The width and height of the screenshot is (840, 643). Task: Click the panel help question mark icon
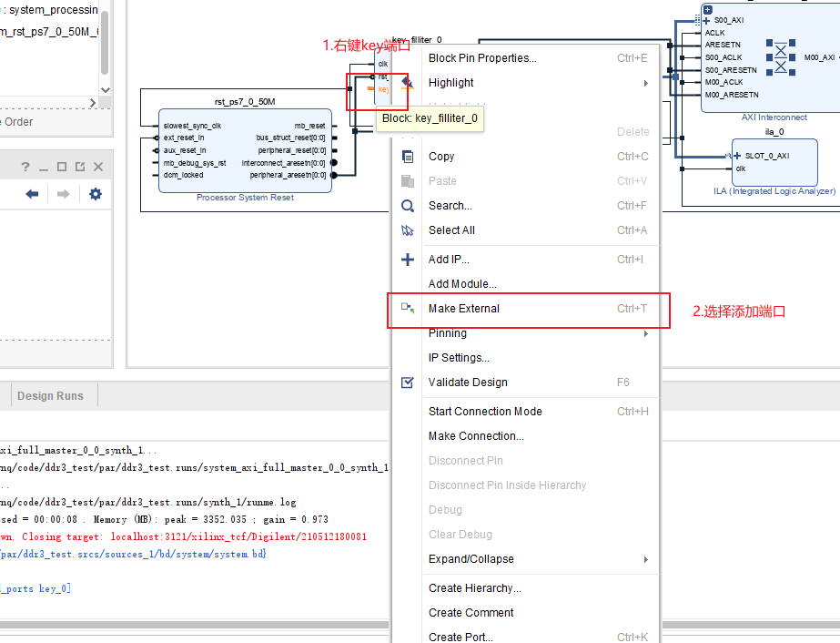point(25,167)
